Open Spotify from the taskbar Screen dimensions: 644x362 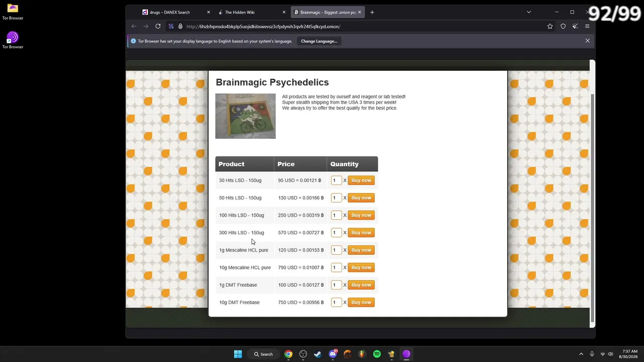coord(377,354)
